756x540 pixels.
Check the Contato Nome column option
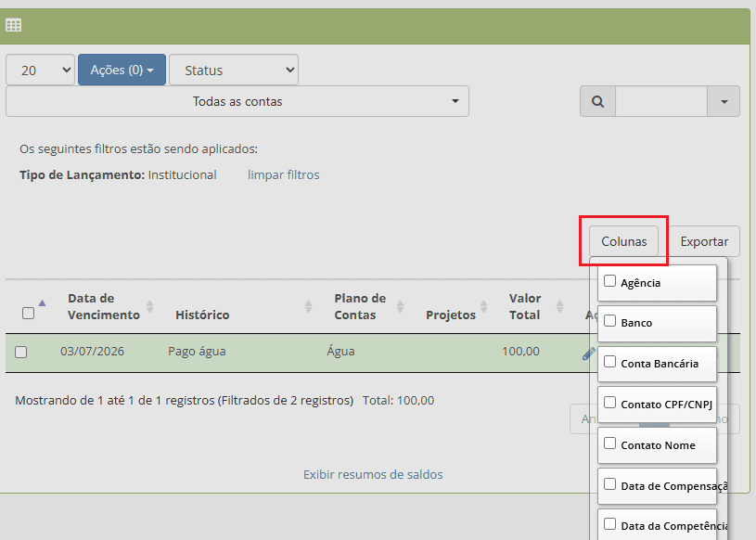point(610,444)
